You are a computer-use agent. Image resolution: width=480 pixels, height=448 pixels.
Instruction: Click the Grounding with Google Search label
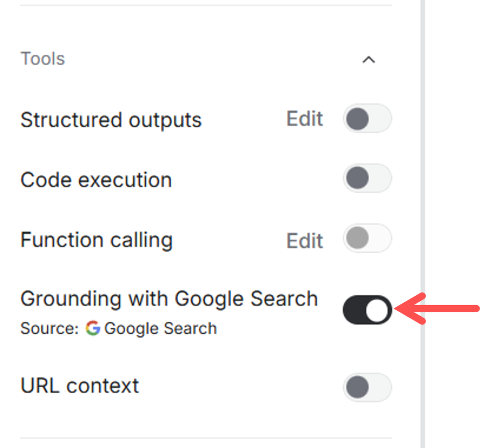(x=169, y=299)
